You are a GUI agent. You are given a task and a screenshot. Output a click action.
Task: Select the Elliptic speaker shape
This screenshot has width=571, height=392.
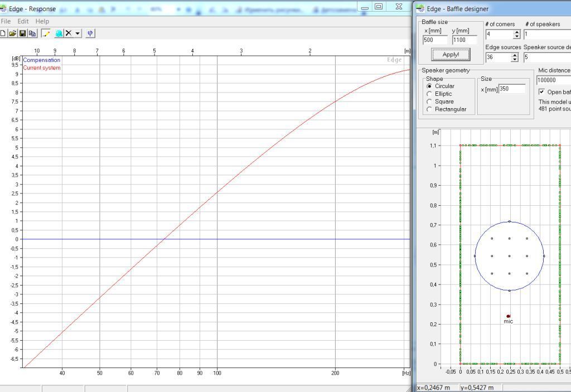(429, 94)
